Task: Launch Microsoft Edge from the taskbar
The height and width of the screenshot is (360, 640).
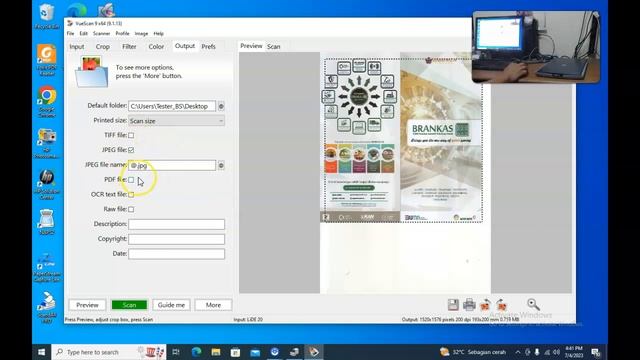Action: tap(196, 352)
